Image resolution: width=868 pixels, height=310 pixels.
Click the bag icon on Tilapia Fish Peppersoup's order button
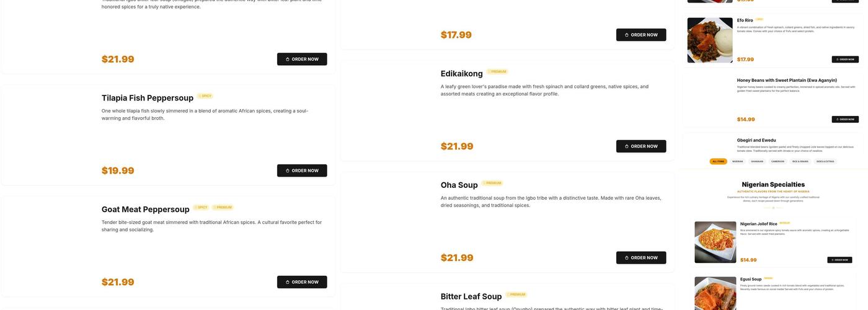(x=288, y=170)
